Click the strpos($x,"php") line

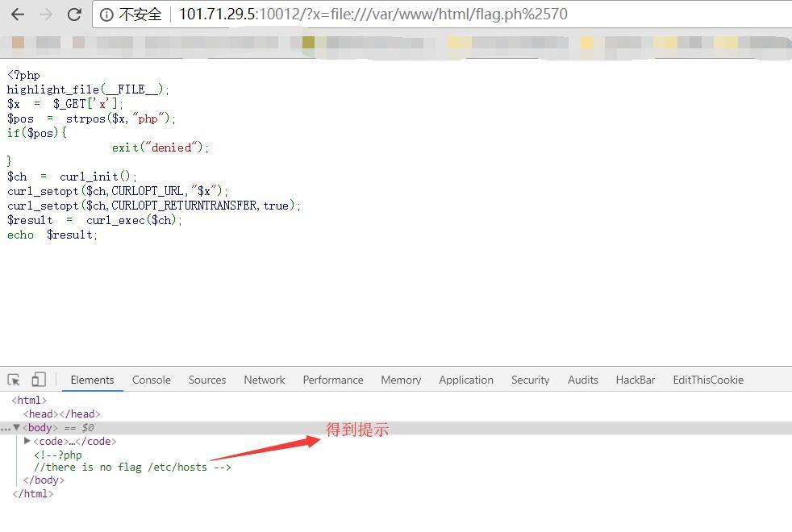coord(91,118)
